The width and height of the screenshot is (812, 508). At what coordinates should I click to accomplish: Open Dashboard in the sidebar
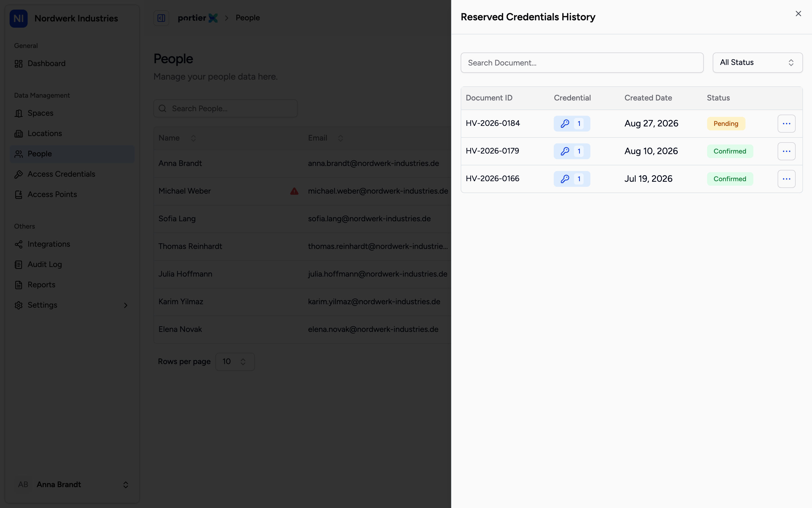(72, 63)
